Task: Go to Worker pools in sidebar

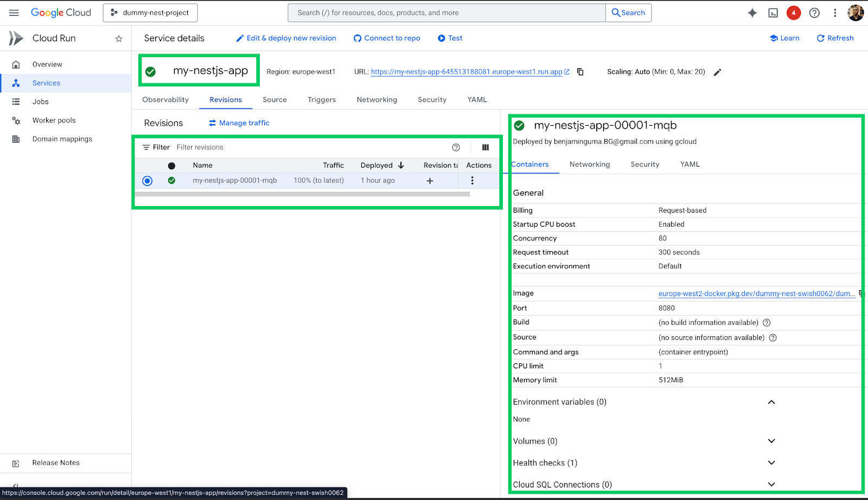Action: [x=66, y=120]
